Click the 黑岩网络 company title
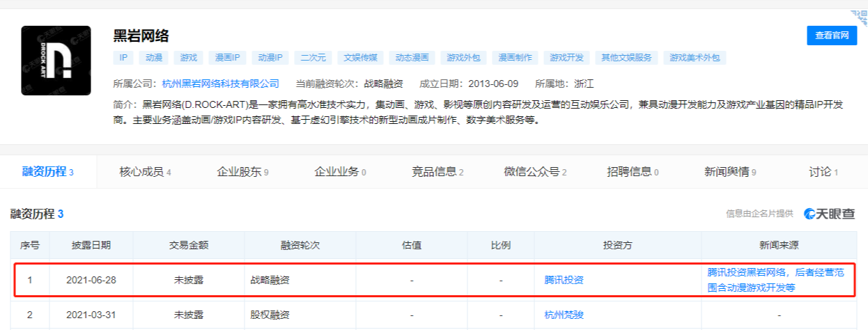Viewport: 868px width, 330px height. [x=141, y=36]
